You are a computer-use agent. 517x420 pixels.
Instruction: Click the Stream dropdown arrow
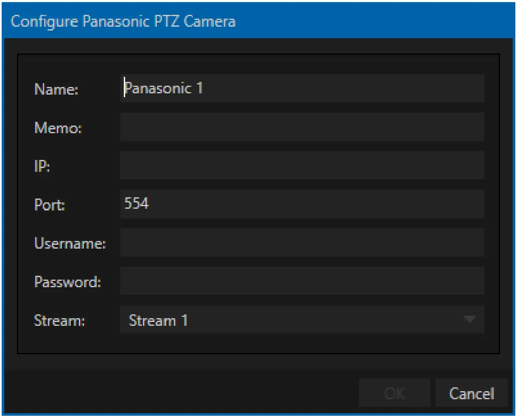click(x=469, y=320)
